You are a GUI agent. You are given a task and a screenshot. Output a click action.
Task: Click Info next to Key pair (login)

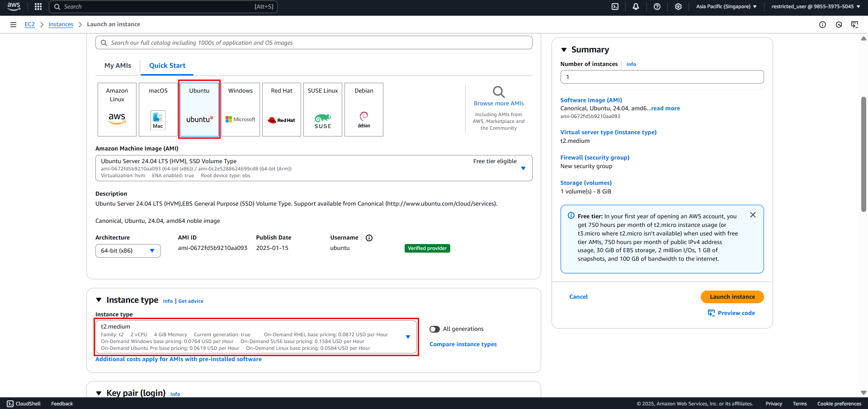(175, 394)
